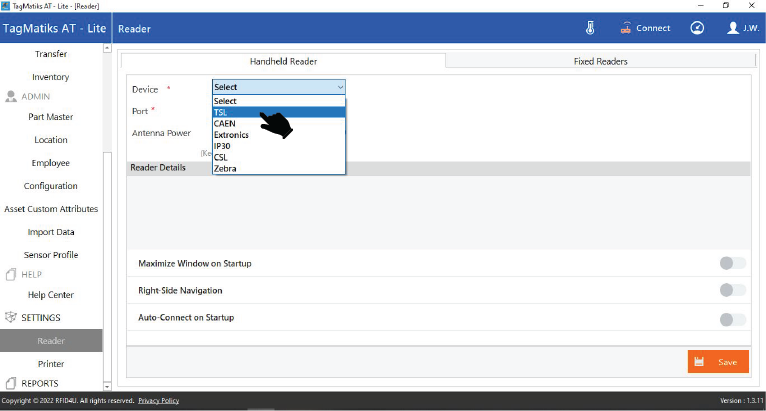Enable Maximize Window on Startup toggle

[x=732, y=263]
